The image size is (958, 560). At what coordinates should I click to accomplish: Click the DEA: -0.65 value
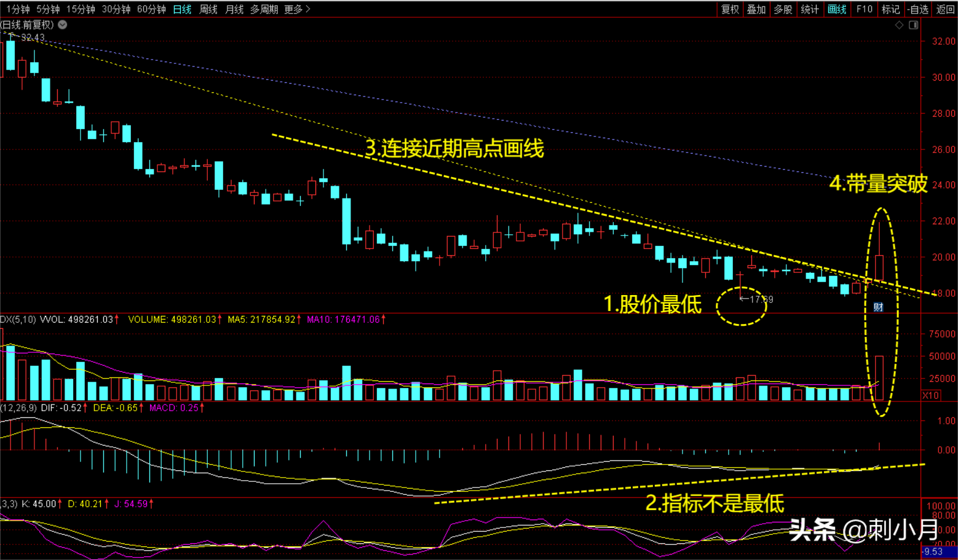tap(116, 408)
